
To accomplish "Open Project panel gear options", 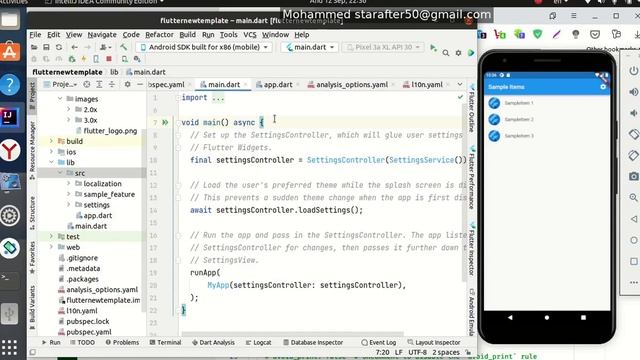I will coord(127,84).
